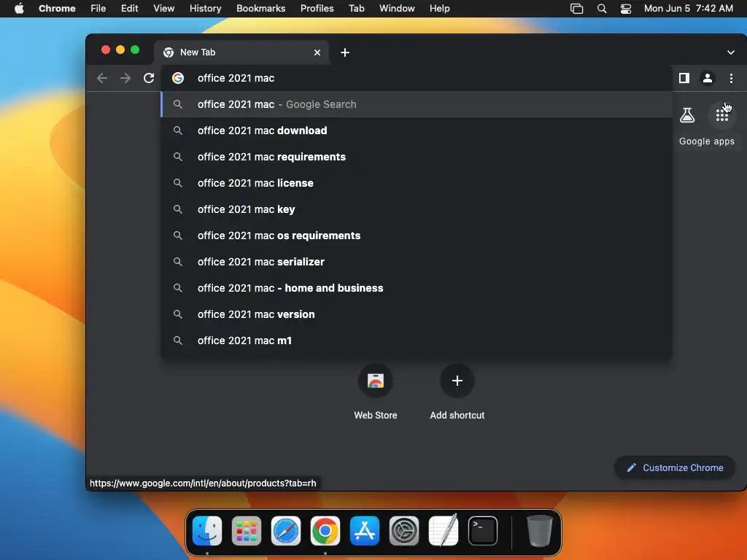
Task: Go back with the back arrow
Action: [102, 78]
